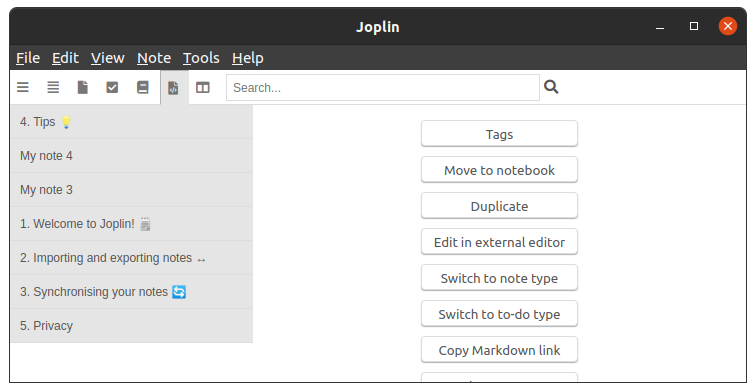Click the Copy Markdown link button

point(499,350)
